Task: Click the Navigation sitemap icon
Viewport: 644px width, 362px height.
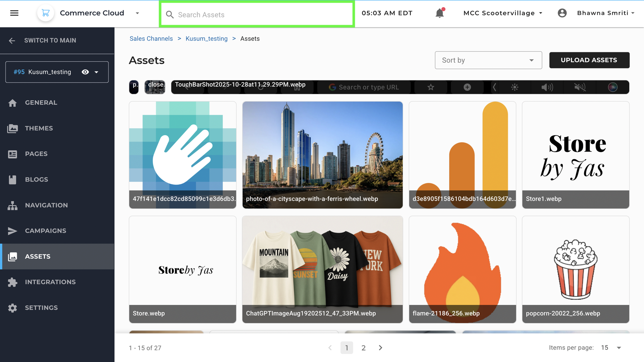Action: 12,205
